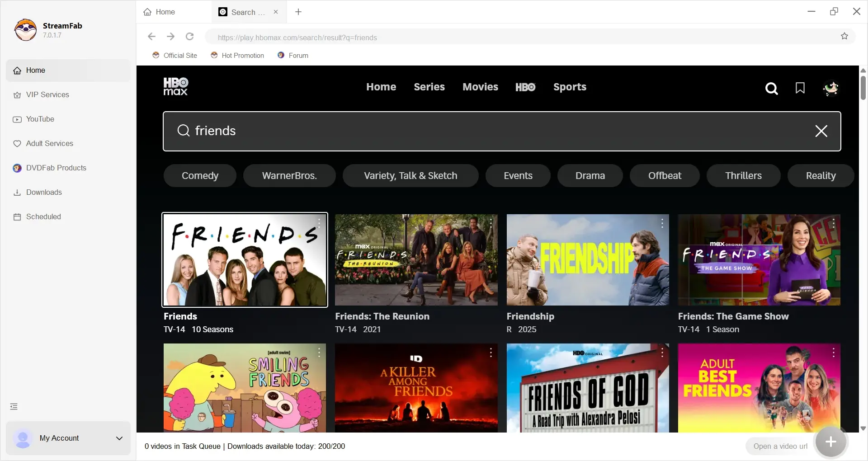
Task: Open Friends: The Reunion thumbnail
Action: [416, 260]
